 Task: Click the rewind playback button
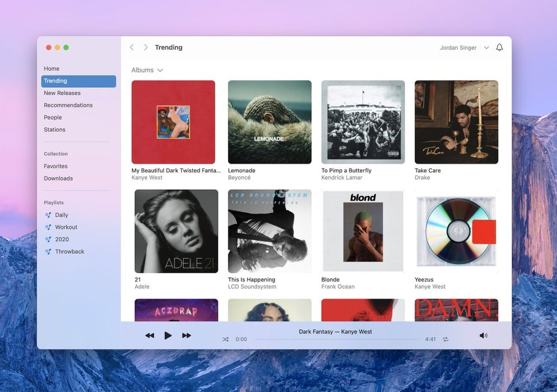150,335
